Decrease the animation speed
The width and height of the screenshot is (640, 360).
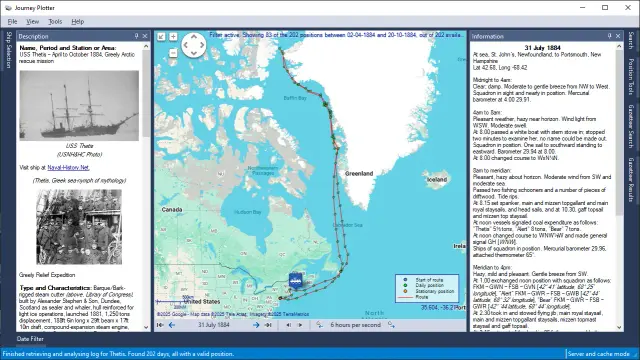[x=320, y=325]
